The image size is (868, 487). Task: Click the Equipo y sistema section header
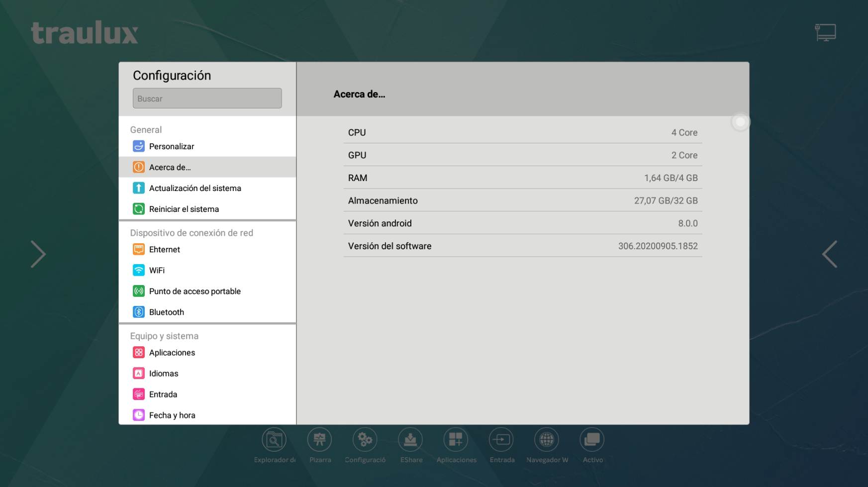coord(164,336)
